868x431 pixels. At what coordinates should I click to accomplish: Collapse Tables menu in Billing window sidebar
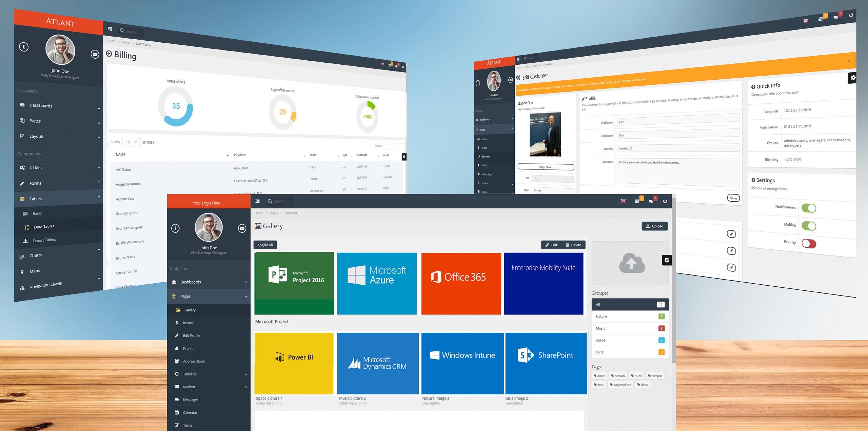point(58,198)
